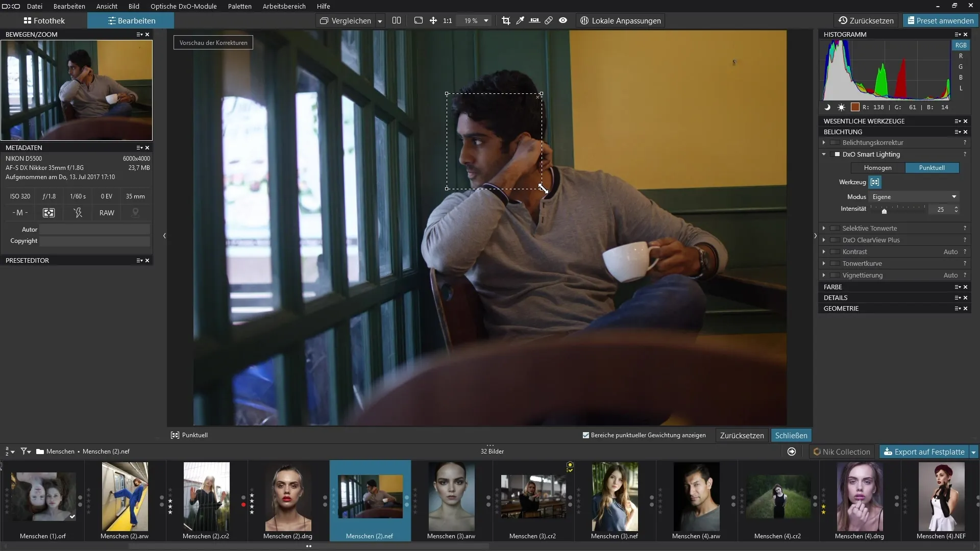The width and height of the screenshot is (980, 551).
Task: Open the DETAILS palette menu icon
Action: tap(958, 298)
